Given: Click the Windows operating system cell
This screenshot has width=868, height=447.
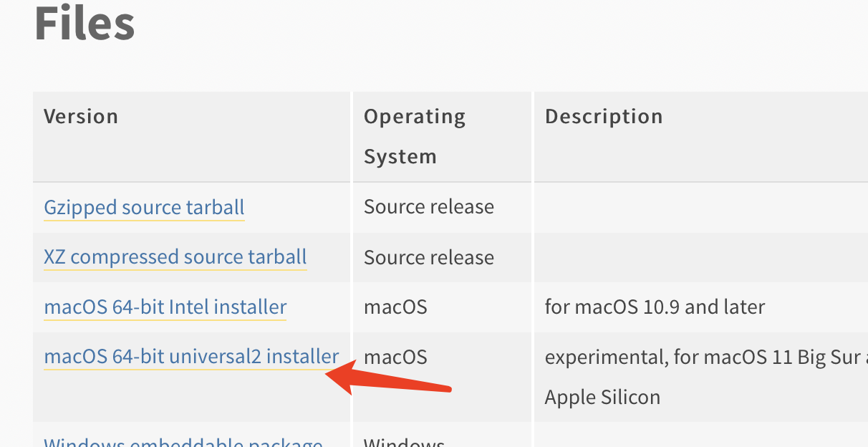Looking at the screenshot, I should click(405, 441).
